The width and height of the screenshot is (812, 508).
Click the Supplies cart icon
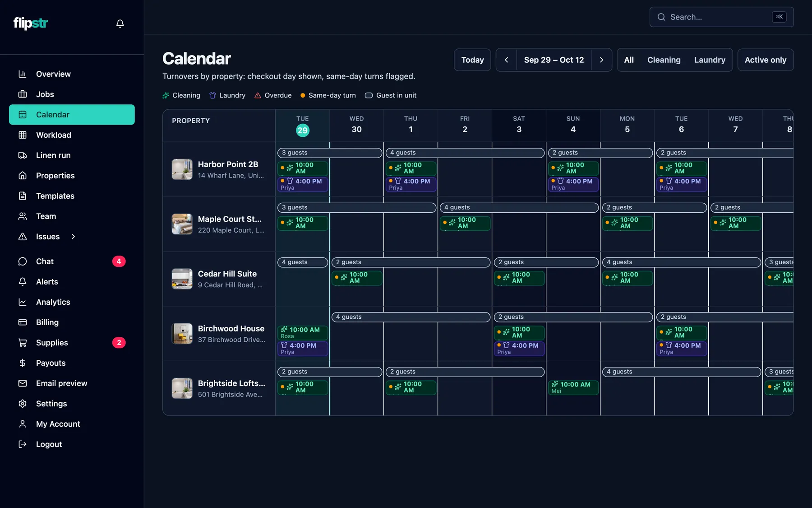click(23, 343)
